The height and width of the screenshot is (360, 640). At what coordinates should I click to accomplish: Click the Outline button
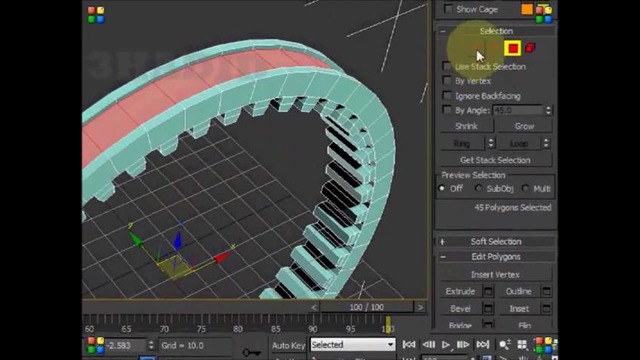pos(518,291)
